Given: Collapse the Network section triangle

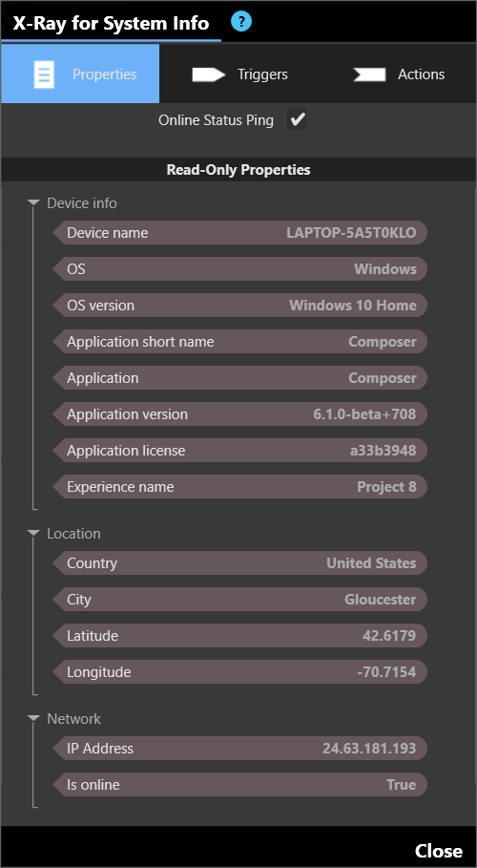Looking at the screenshot, I should [33, 718].
